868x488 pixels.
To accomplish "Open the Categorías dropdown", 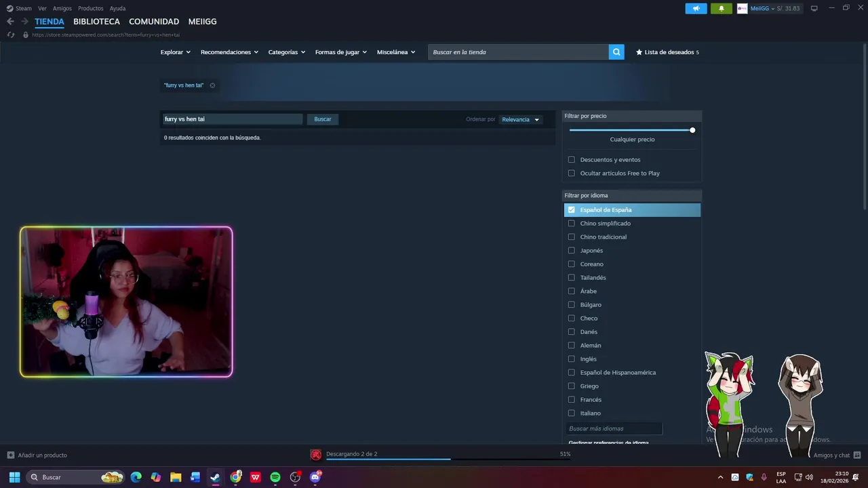I will (x=286, y=52).
